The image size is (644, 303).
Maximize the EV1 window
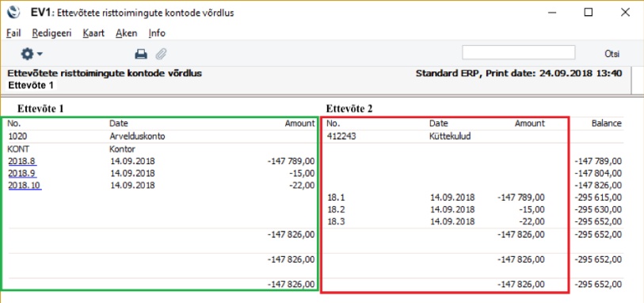tap(589, 13)
